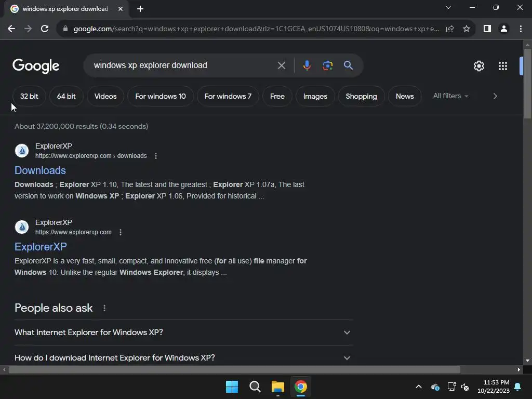Click into the Google search field
This screenshot has height=399, width=532.
click(183, 65)
